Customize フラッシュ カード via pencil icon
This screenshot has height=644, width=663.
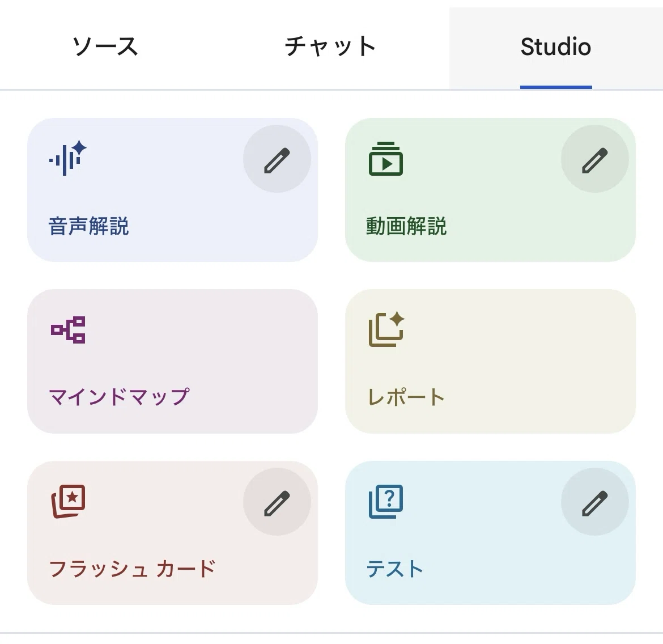277,502
